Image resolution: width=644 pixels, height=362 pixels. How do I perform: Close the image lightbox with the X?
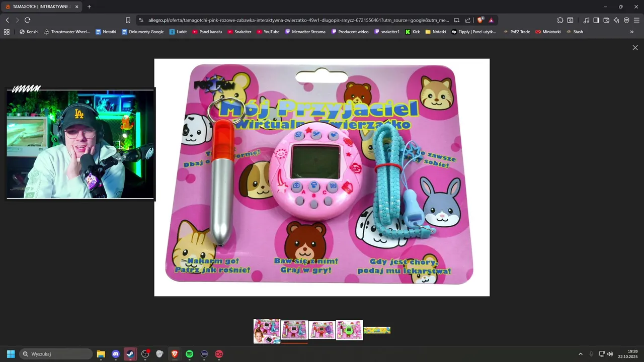coord(635,48)
